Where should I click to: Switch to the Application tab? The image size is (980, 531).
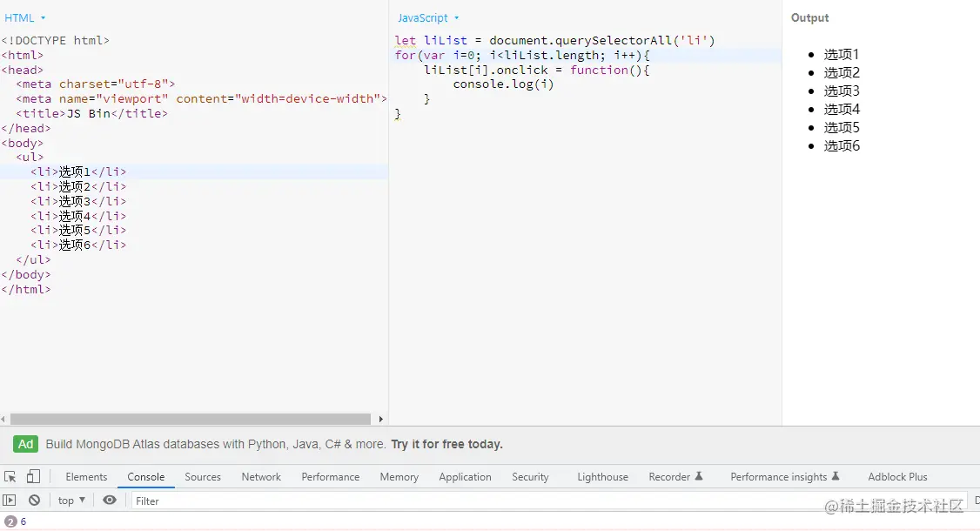pyautogui.click(x=465, y=476)
